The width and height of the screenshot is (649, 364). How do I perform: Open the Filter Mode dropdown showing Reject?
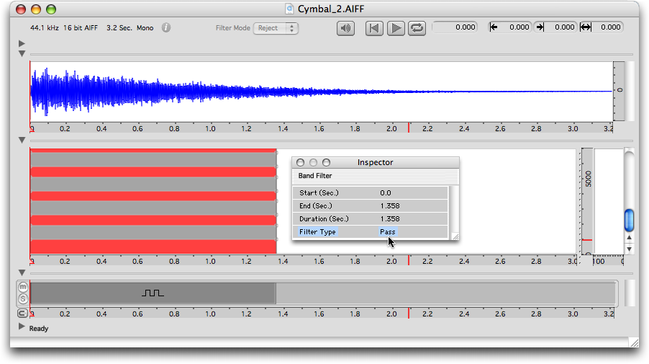[276, 28]
